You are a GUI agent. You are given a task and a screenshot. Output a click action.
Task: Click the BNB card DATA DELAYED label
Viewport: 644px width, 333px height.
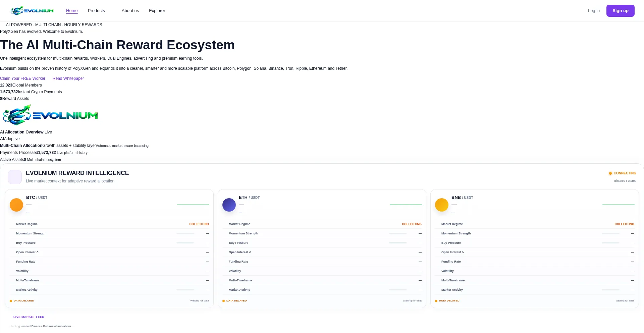point(449,301)
